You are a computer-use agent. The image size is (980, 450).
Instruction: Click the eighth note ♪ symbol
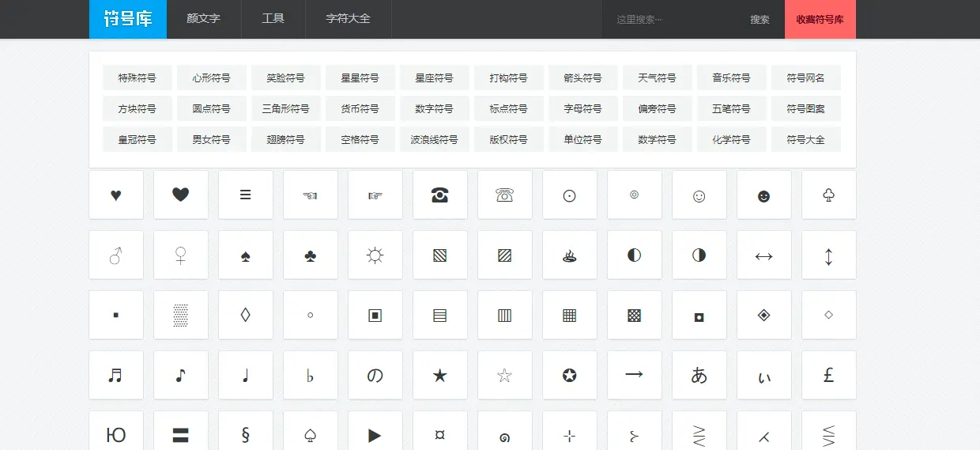pyautogui.click(x=181, y=375)
